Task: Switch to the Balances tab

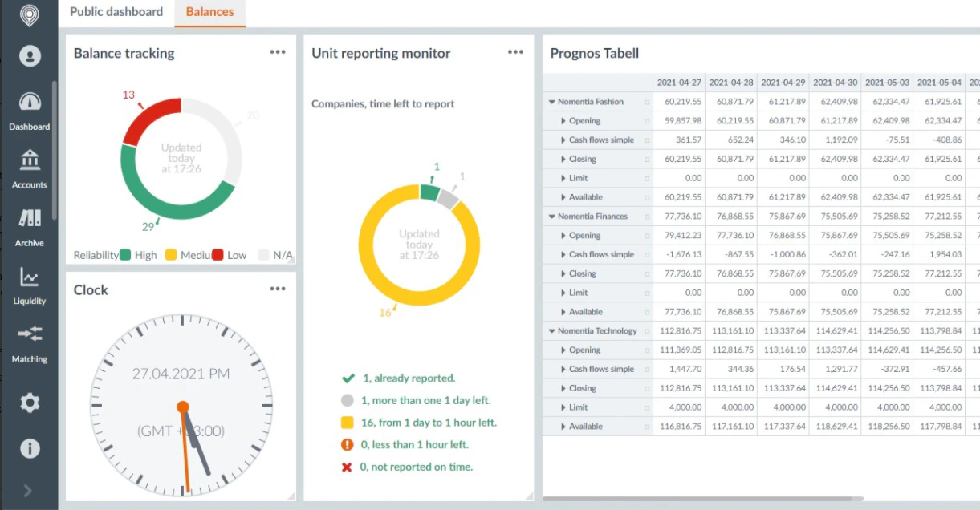Action: click(x=209, y=12)
